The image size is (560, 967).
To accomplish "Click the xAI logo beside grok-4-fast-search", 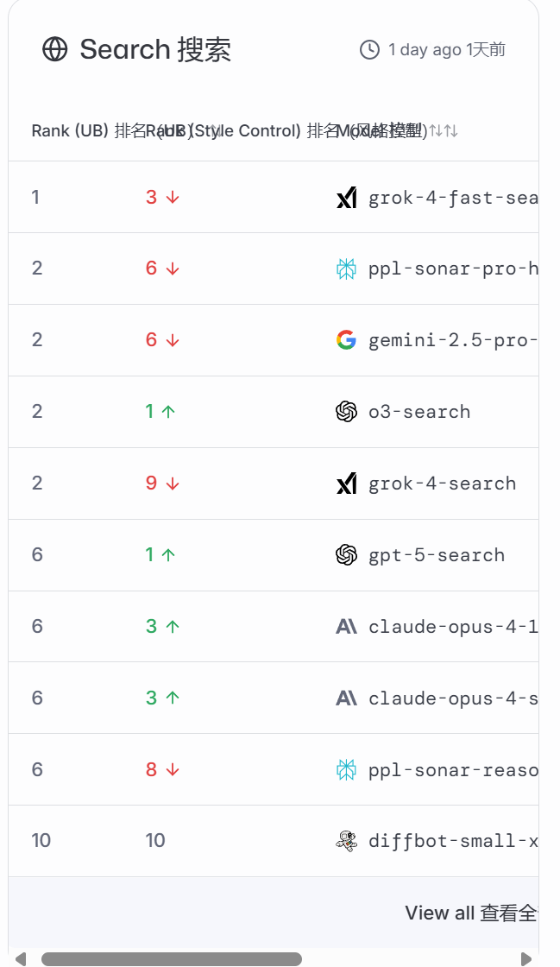I will click(x=346, y=199).
